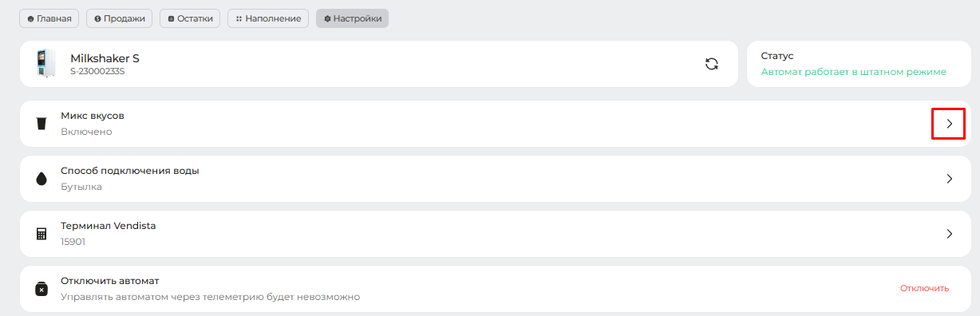Click the Автомат работает в штатном режиме status

853,72
